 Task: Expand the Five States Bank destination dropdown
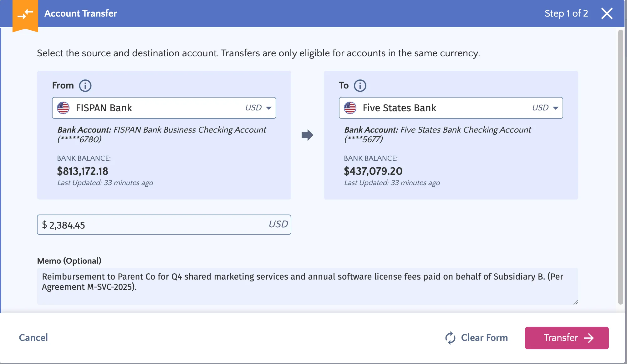(451, 108)
